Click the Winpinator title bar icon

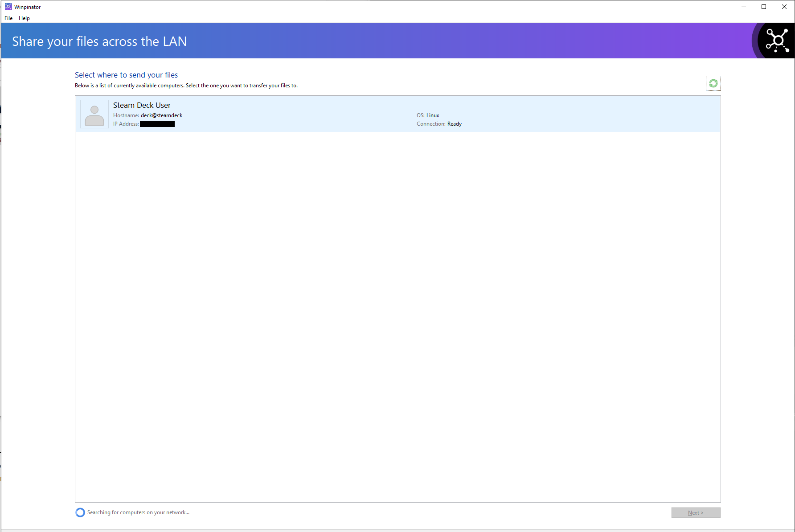8,7
